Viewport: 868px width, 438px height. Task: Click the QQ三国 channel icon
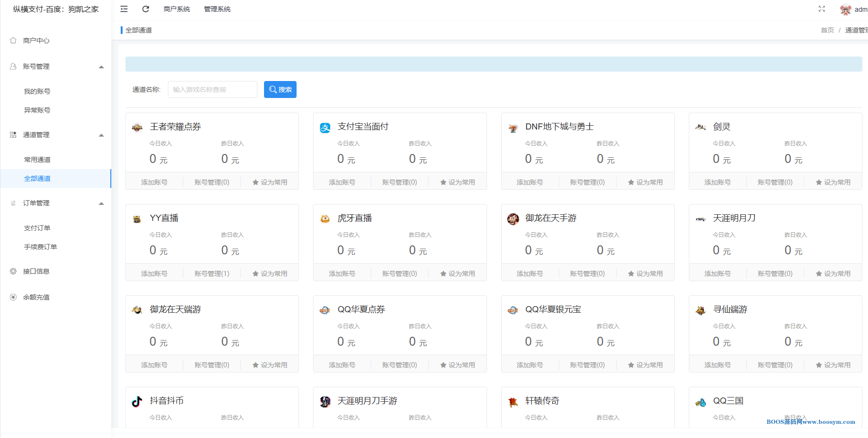(x=701, y=402)
